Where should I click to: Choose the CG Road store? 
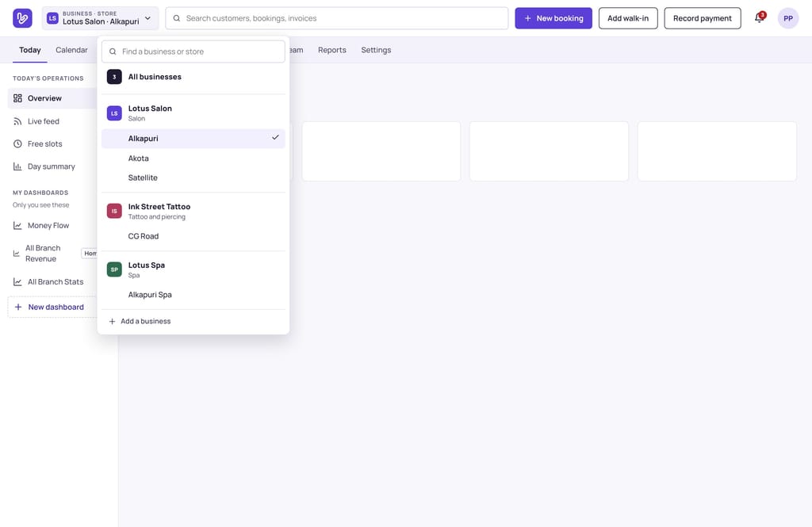(x=193, y=236)
